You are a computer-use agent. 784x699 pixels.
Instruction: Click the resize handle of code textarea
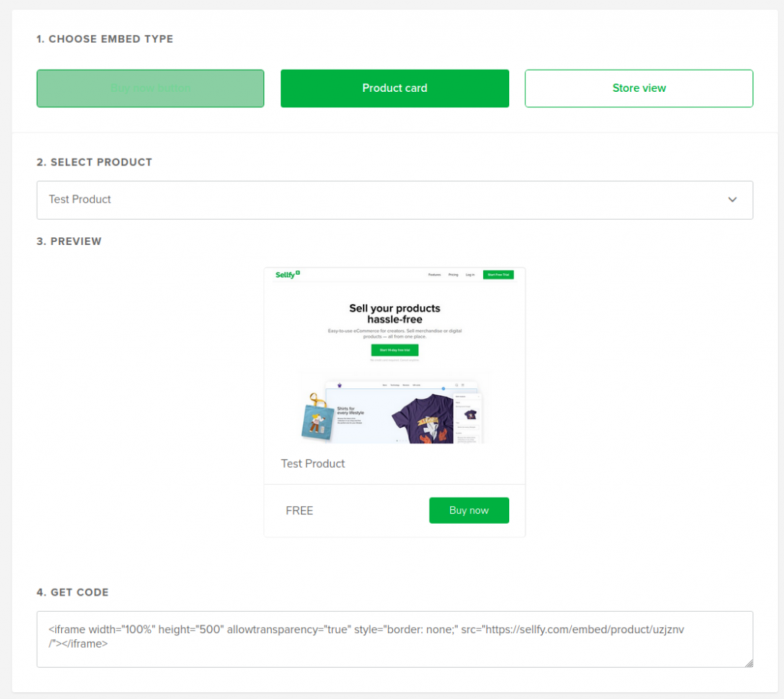(749, 663)
